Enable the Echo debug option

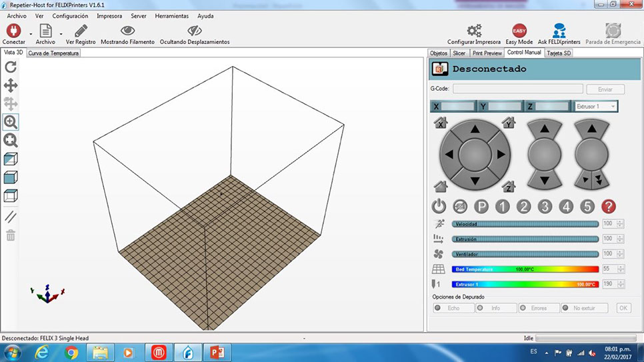pyautogui.click(x=453, y=308)
